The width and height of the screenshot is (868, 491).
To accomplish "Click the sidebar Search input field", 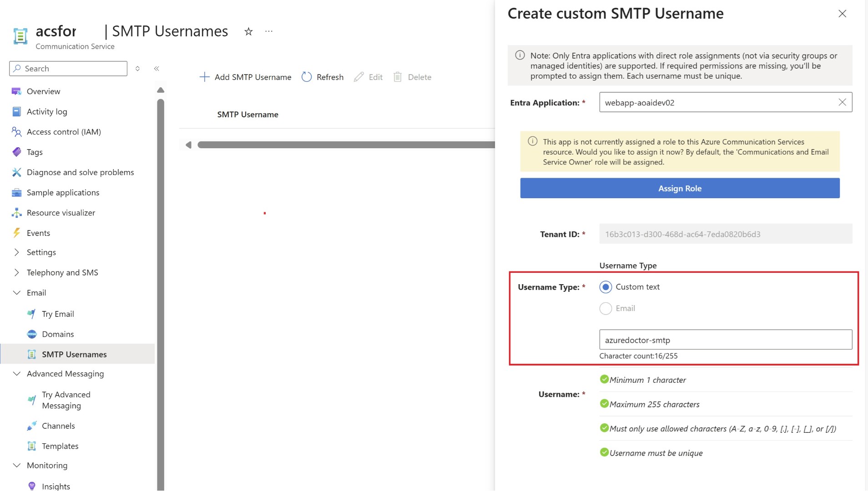I will pos(68,69).
